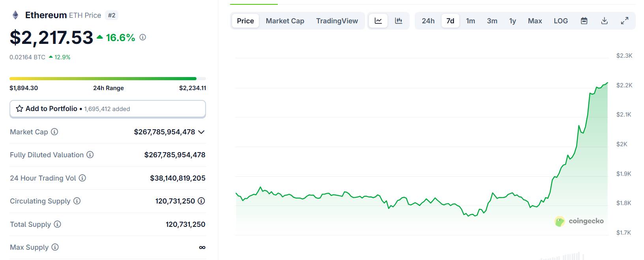
Task: Open the Circulating Supply label info icon
Action: [77, 201]
